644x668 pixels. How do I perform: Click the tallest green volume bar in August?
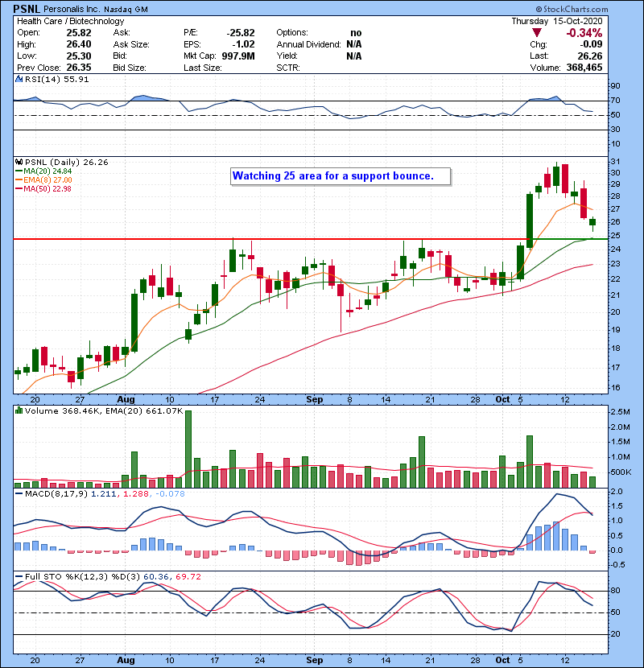click(188, 449)
